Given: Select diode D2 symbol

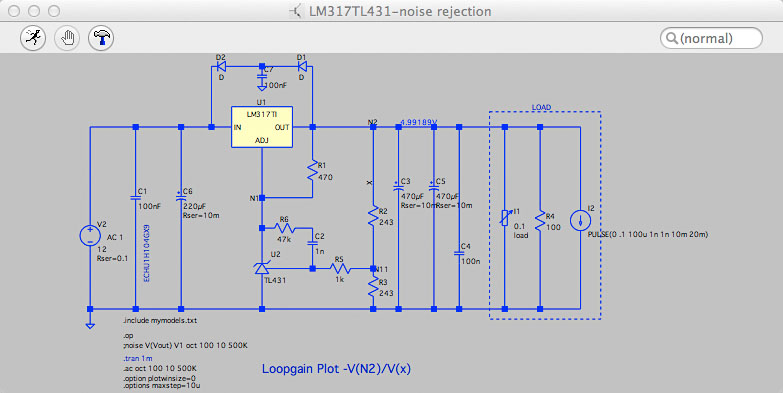Looking at the screenshot, I should [221, 66].
